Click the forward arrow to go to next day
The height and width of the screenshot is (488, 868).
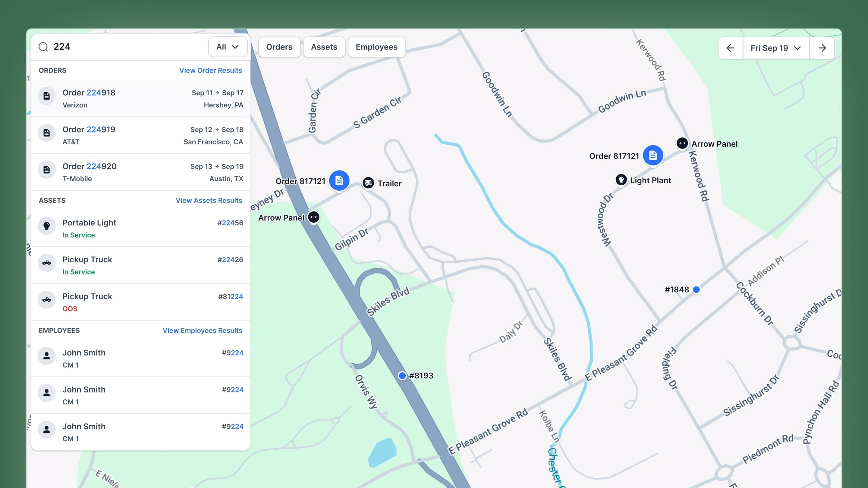(822, 48)
